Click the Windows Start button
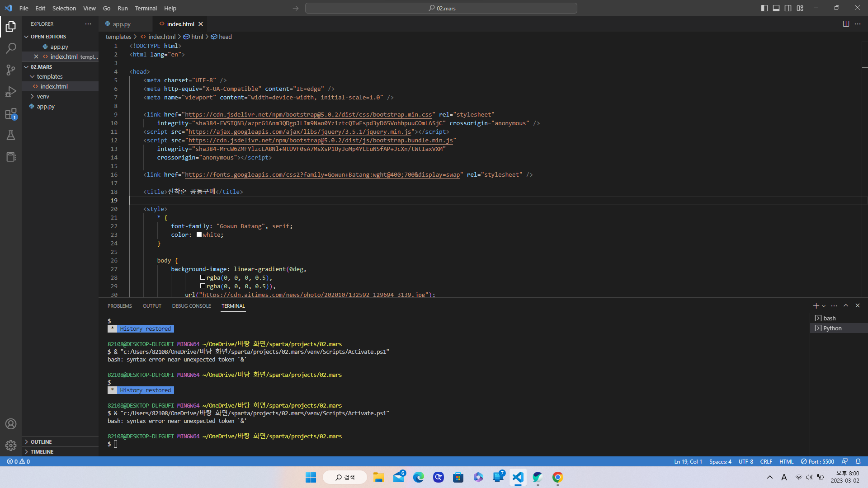This screenshot has height=488, width=868. (x=311, y=477)
